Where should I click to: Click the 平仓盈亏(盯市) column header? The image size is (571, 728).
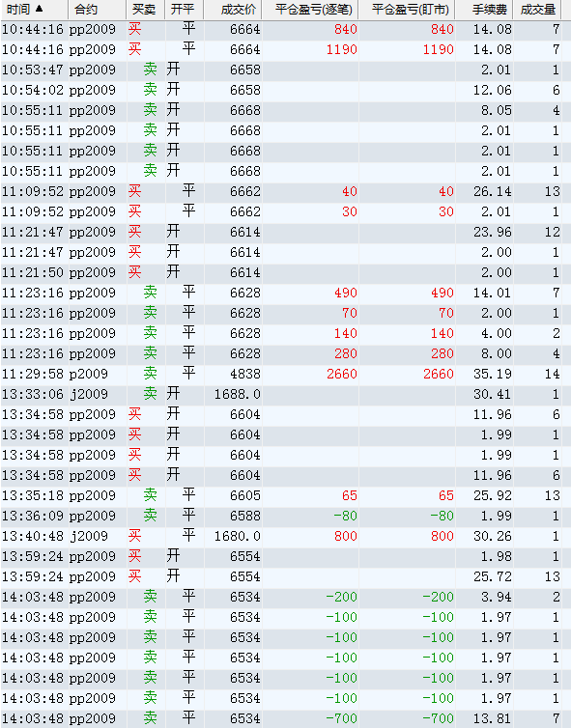(407, 10)
